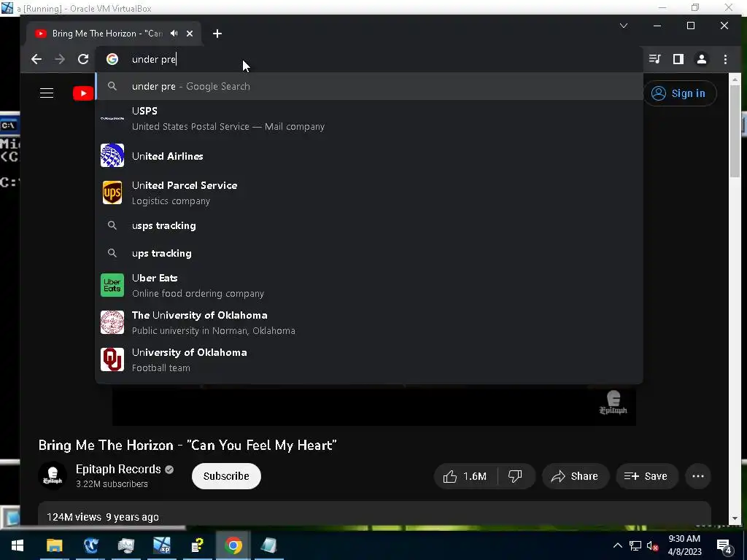Click the UPS shield logo

point(112,192)
